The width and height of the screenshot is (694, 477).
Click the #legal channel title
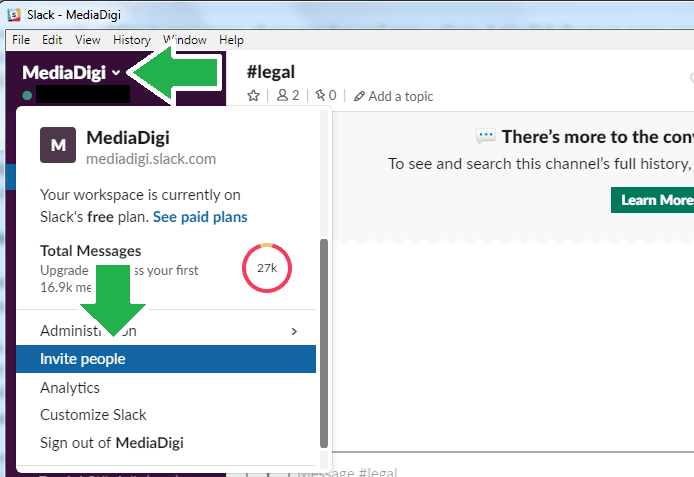pyautogui.click(x=270, y=72)
